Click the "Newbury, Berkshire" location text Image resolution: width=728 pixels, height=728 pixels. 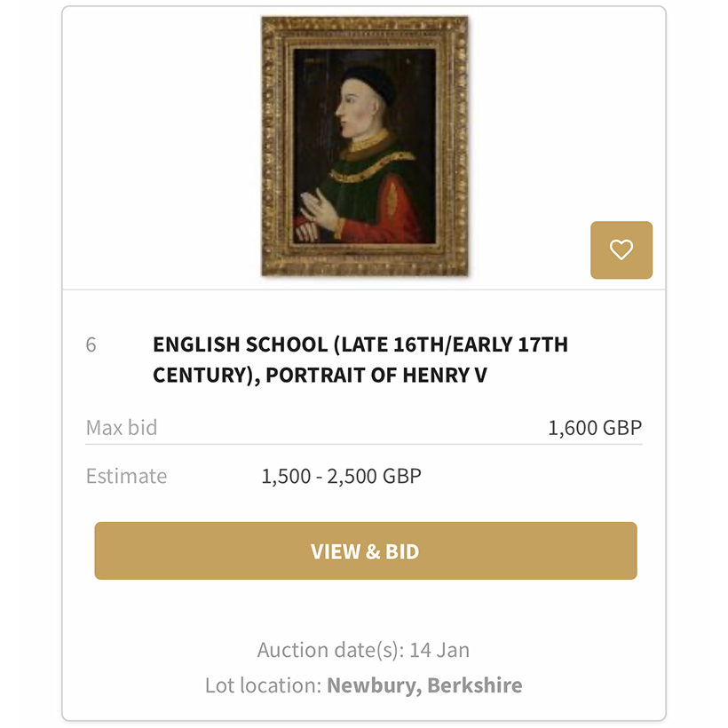(424, 685)
